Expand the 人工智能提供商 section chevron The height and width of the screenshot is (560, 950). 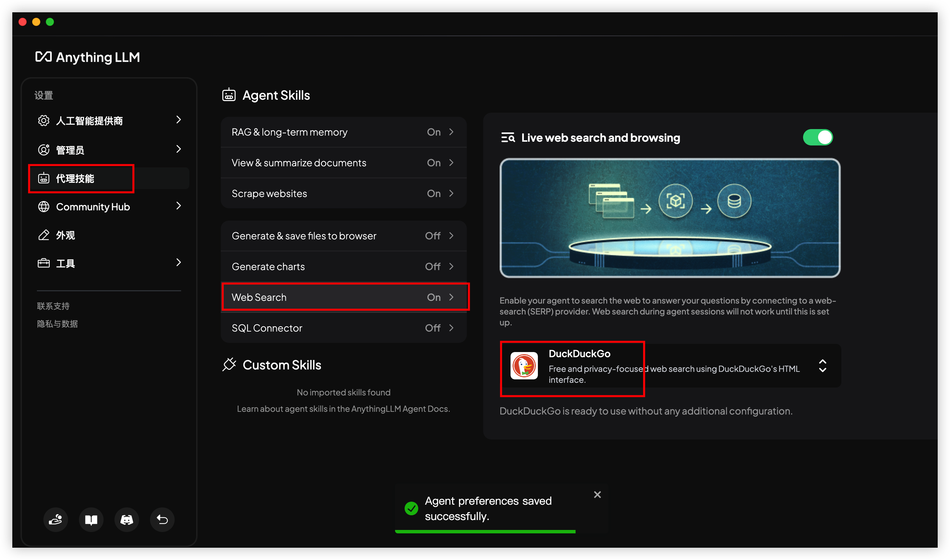[179, 120]
